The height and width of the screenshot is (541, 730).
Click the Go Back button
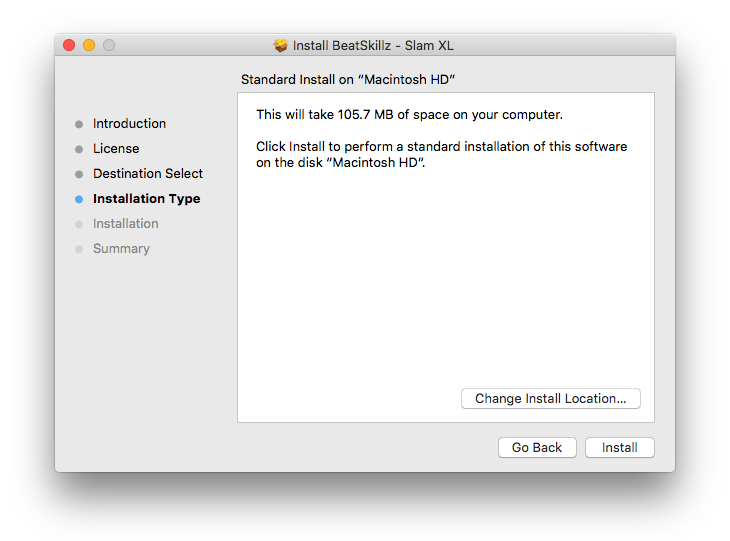click(x=537, y=447)
